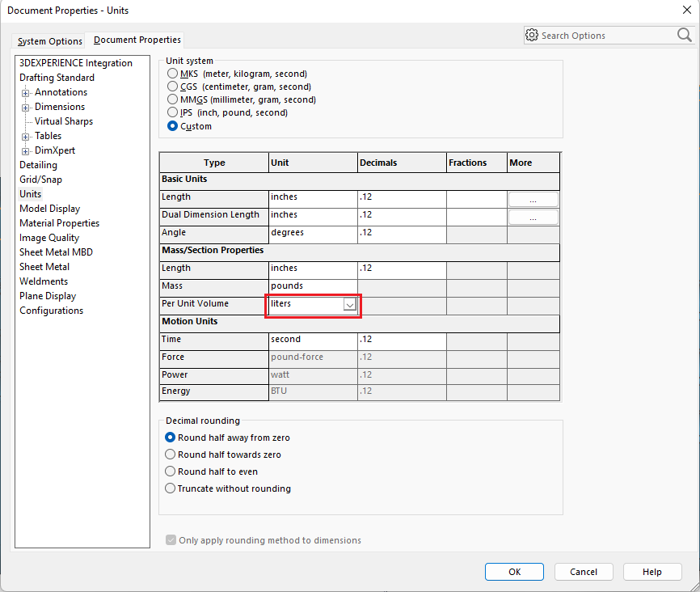This screenshot has height=592, width=700.
Task: Switch to the System Options tab
Action: coord(50,41)
